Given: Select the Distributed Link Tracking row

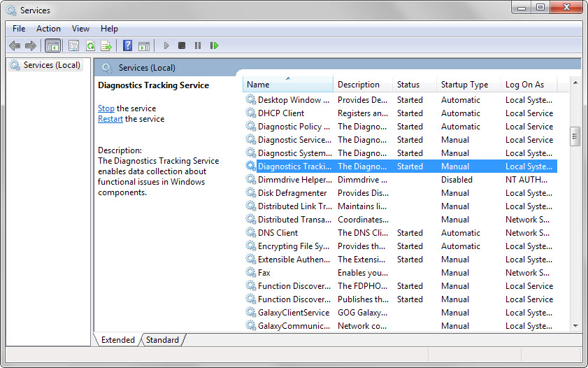Looking at the screenshot, I should [x=401, y=206].
